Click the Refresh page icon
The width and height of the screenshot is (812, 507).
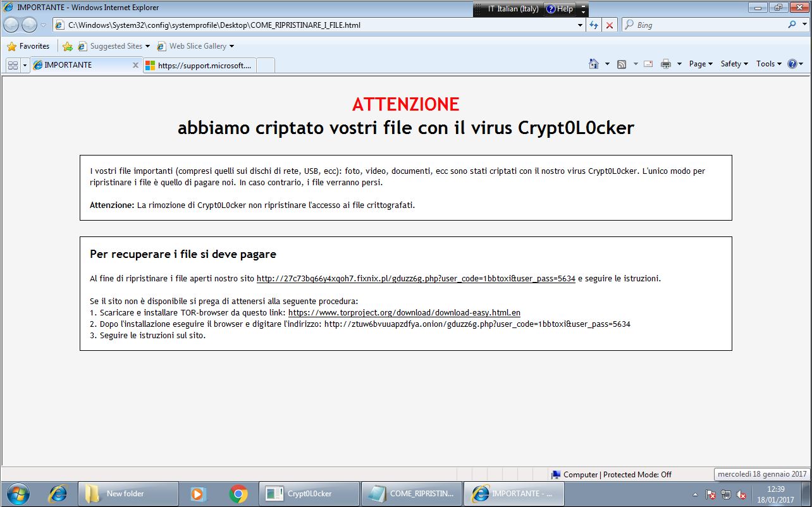594,25
